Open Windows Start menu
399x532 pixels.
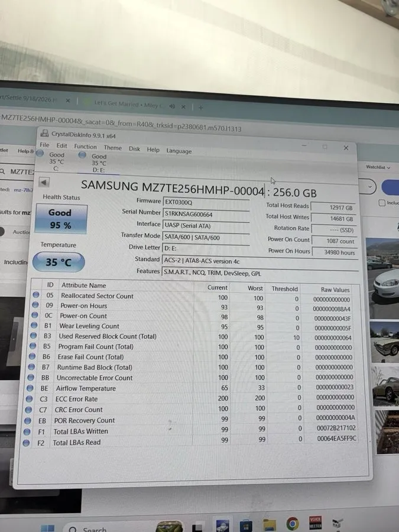coord(47,528)
